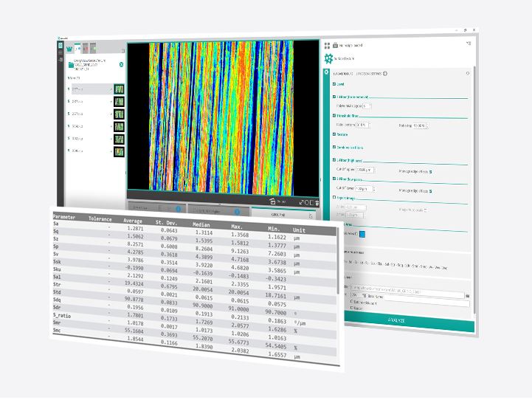Click the box-with-arrow icon in image toolbar
This screenshot has width=532, height=400.
pyautogui.click(x=272, y=201)
